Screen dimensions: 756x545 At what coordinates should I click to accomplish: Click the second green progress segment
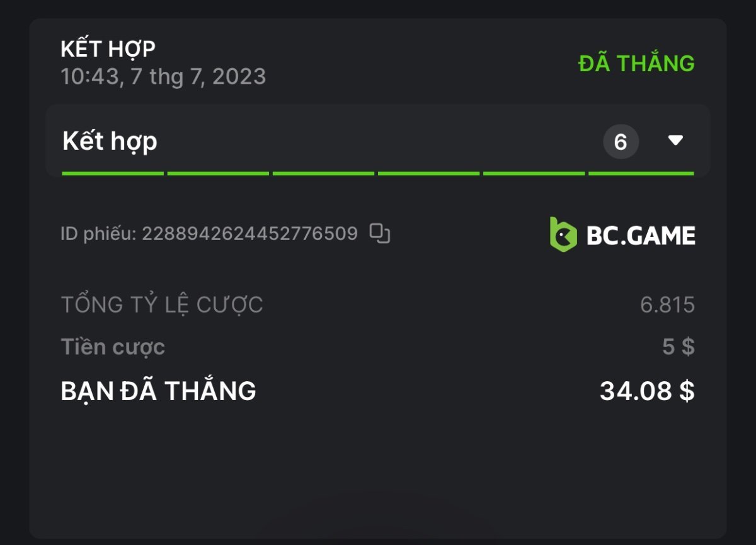tap(218, 173)
